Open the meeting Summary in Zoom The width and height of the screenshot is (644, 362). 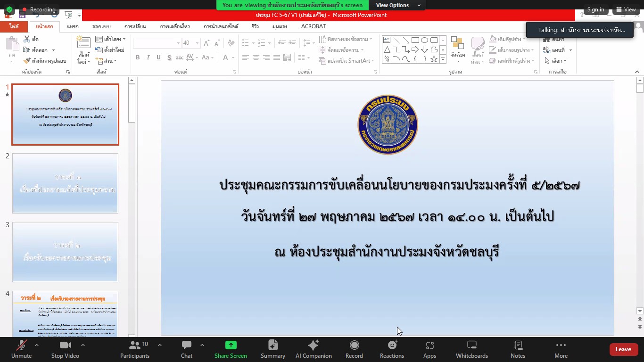[273, 349]
